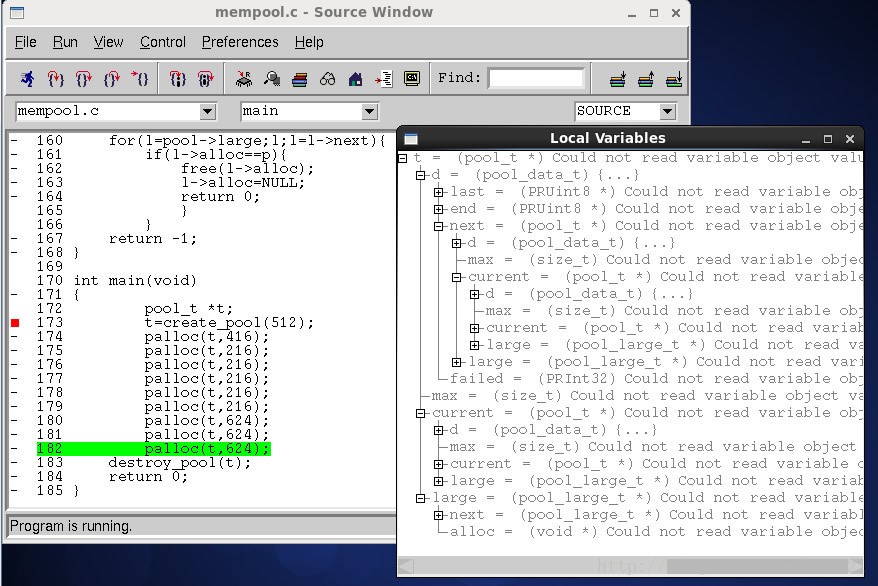Click line 167 return -1
This screenshot has height=586, width=878.
(x=153, y=238)
